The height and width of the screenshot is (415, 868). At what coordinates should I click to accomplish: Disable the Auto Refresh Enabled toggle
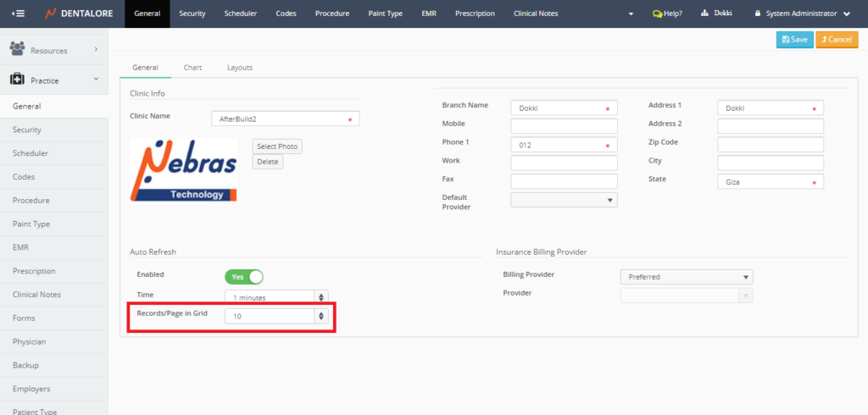click(244, 276)
